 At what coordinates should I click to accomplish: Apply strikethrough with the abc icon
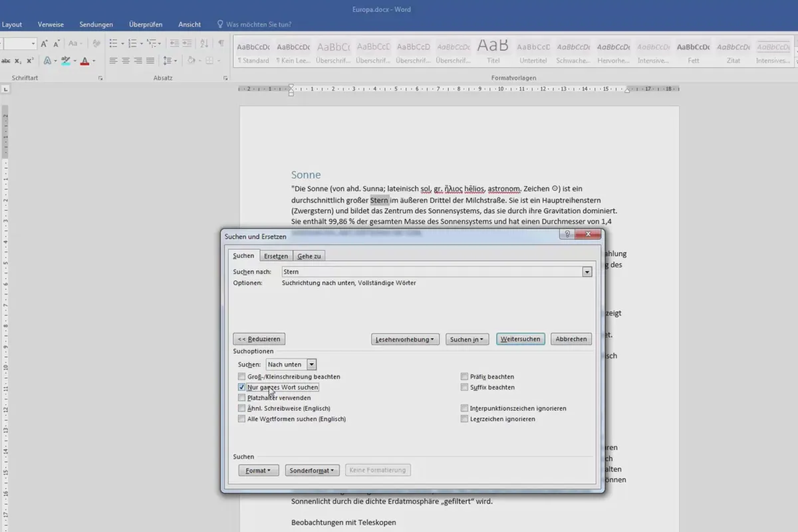pos(6,61)
